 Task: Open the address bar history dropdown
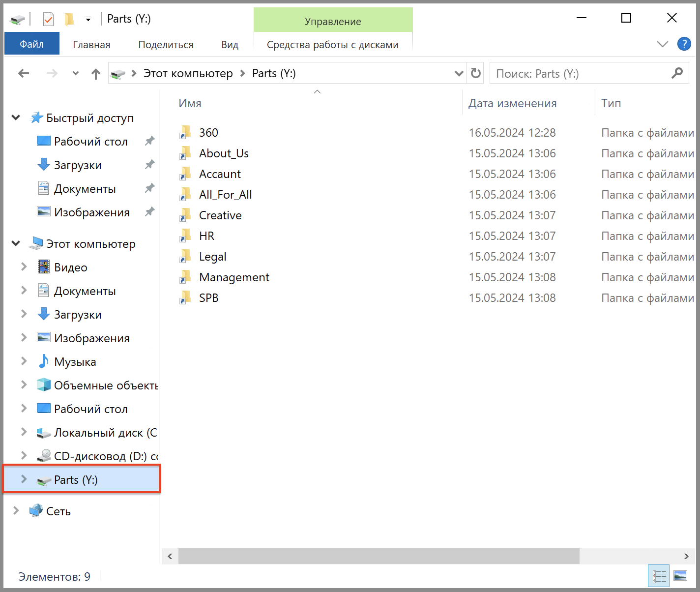(459, 74)
